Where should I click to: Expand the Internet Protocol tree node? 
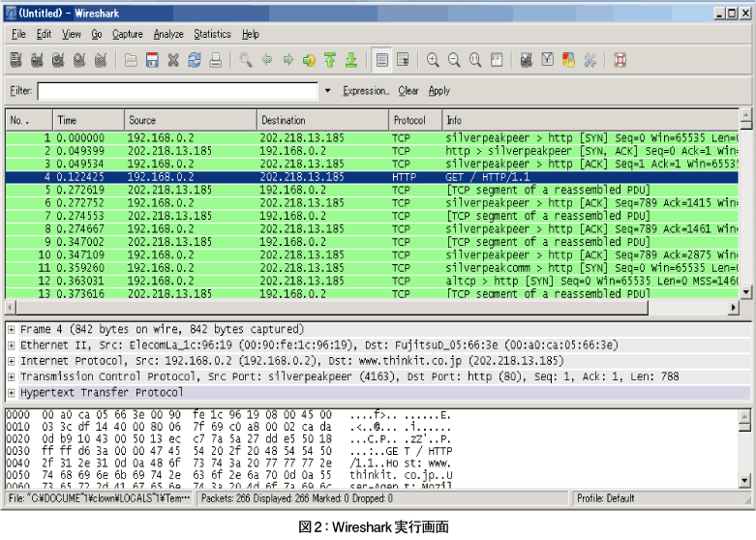11,362
